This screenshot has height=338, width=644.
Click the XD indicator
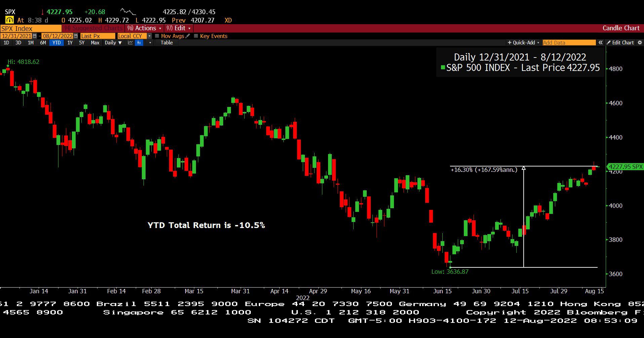(228, 20)
